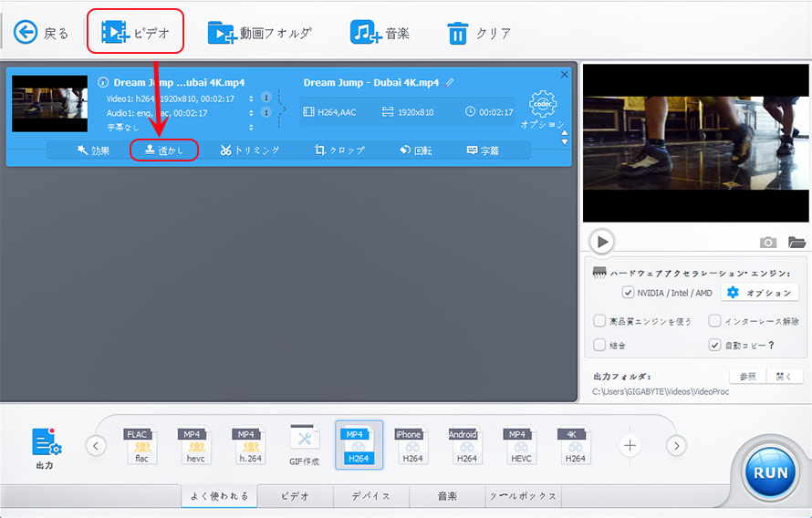Select Android H264 format
This screenshot has width=812, height=518.
point(466,446)
